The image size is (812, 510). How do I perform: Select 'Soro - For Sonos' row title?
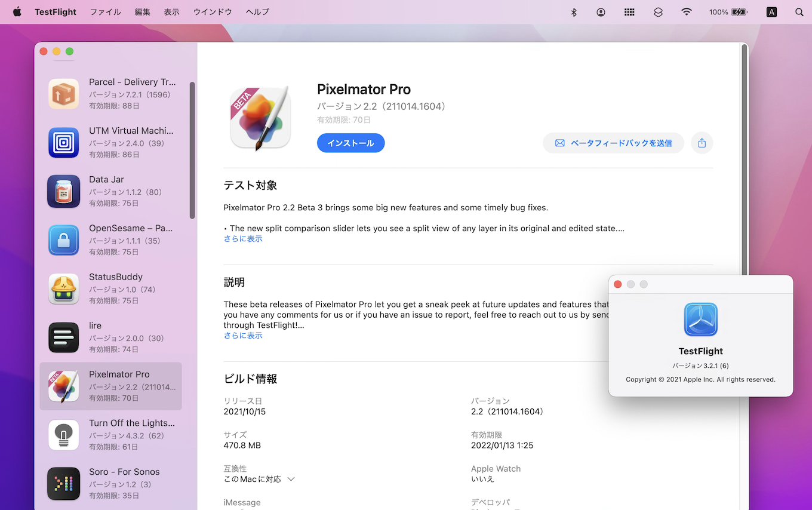[x=124, y=472]
